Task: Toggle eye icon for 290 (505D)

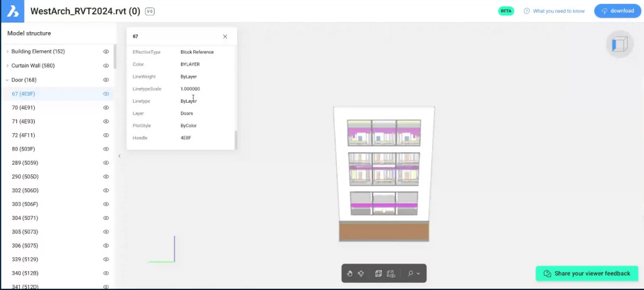Action: (x=106, y=176)
